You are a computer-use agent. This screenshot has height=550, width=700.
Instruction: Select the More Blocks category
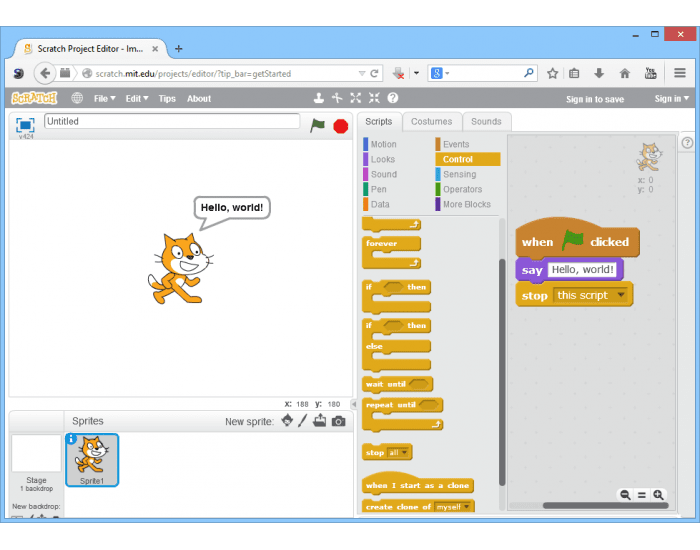click(467, 204)
